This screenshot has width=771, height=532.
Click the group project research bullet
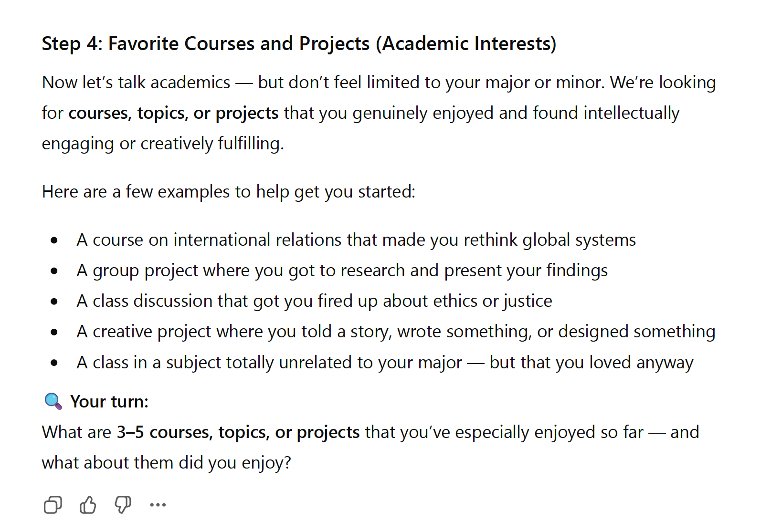pyautogui.click(x=342, y=271)
